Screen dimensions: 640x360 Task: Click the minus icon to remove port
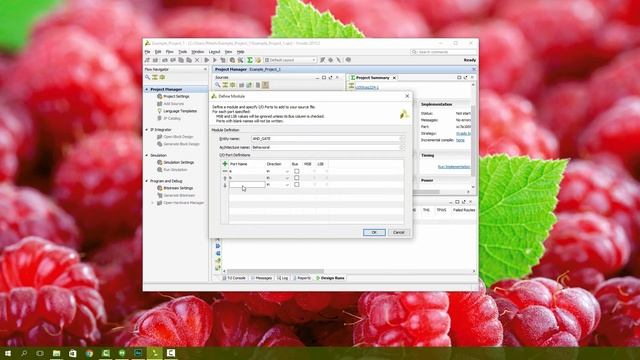(x=225, y=171)
